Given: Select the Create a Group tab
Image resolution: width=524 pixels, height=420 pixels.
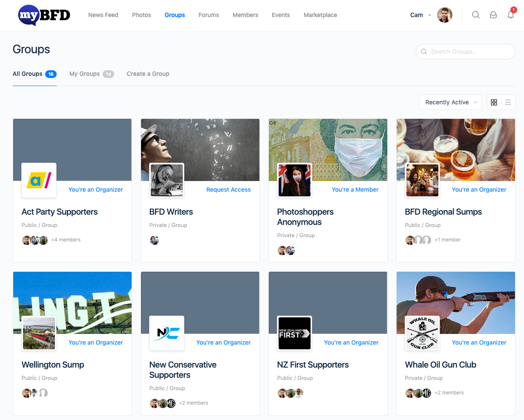Looking at the screenshot, I should coord(148,74).
